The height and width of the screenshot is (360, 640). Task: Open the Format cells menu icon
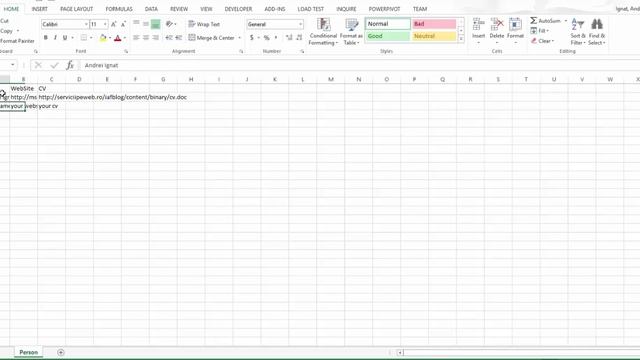pyautogui.click(x=515, y=24)
